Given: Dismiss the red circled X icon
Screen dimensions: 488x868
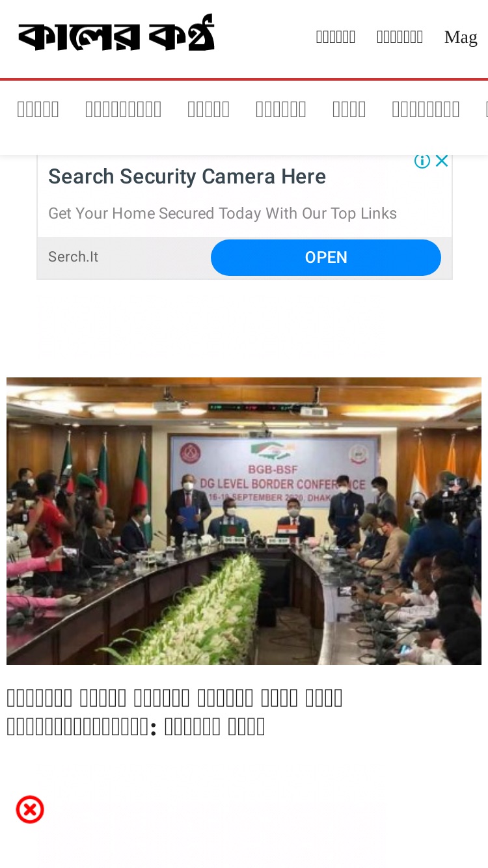Looking at the screenshot, I should coord(30,809).
